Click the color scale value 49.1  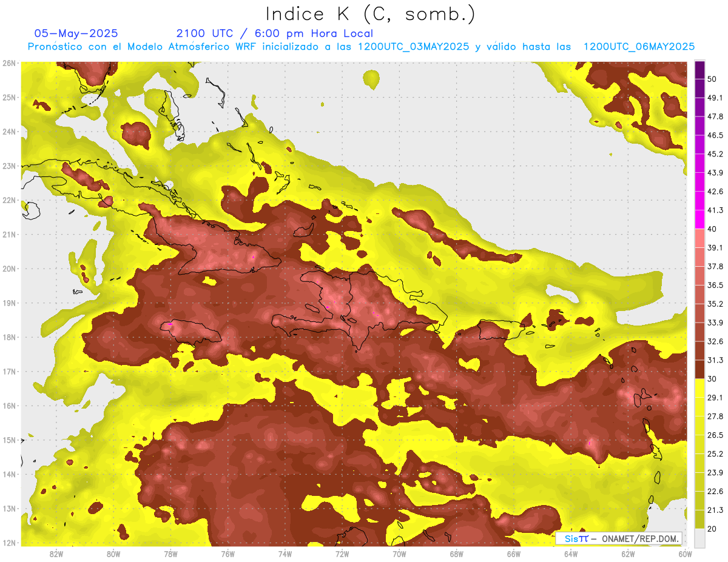pos(715,98)
